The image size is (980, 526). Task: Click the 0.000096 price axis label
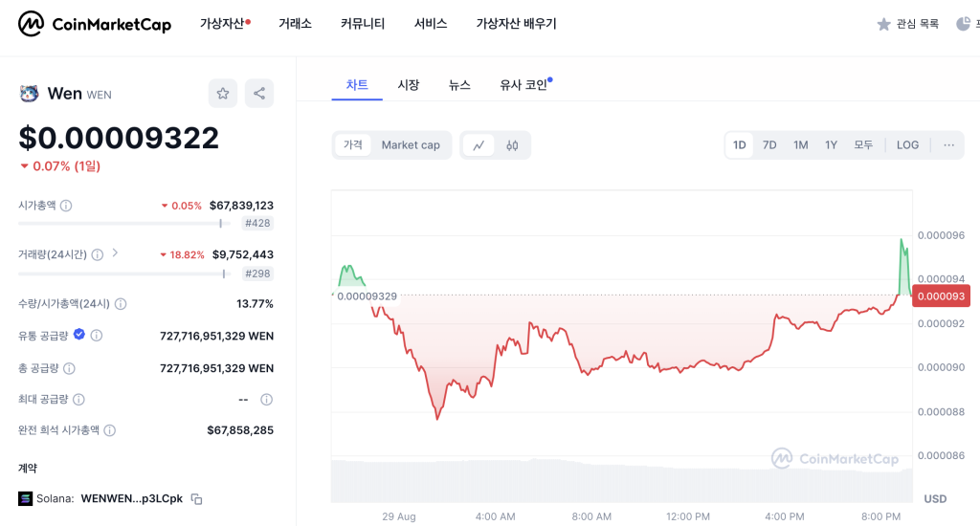coord(942,235)
